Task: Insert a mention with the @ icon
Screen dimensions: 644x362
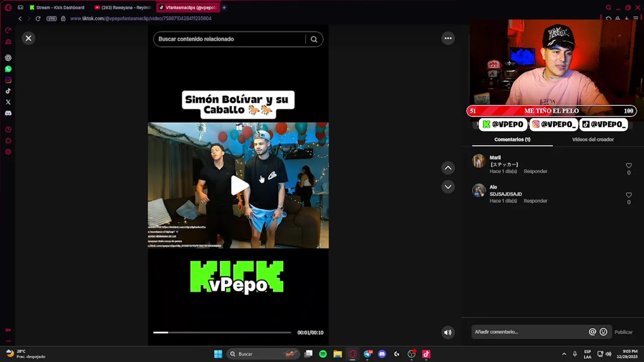Action: [593, 332]
